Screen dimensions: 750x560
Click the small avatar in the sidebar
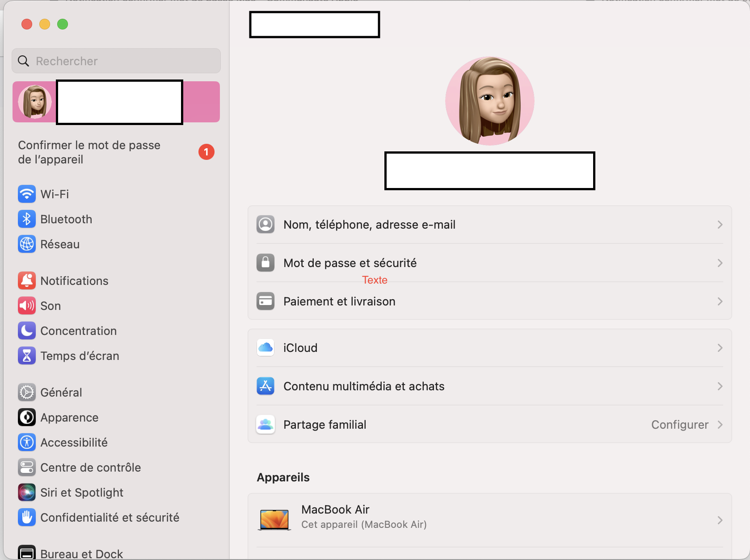(35, 102)
